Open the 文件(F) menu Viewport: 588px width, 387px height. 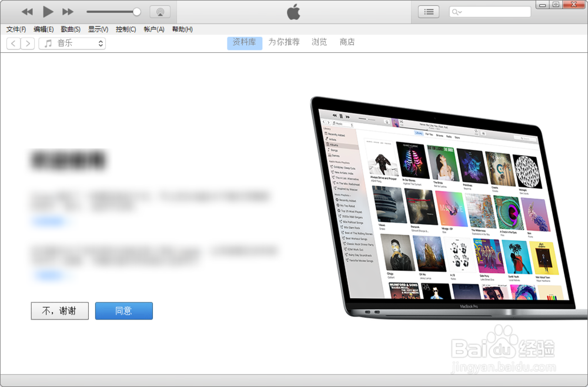click(x=16, y=29)
